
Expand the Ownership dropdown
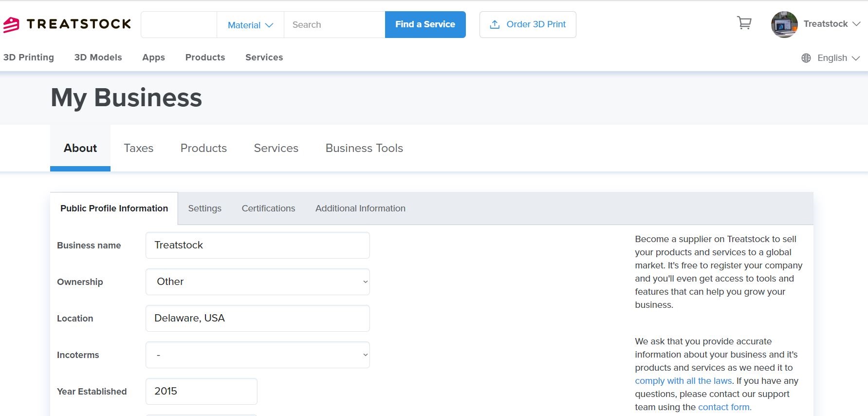pos(258,282)
